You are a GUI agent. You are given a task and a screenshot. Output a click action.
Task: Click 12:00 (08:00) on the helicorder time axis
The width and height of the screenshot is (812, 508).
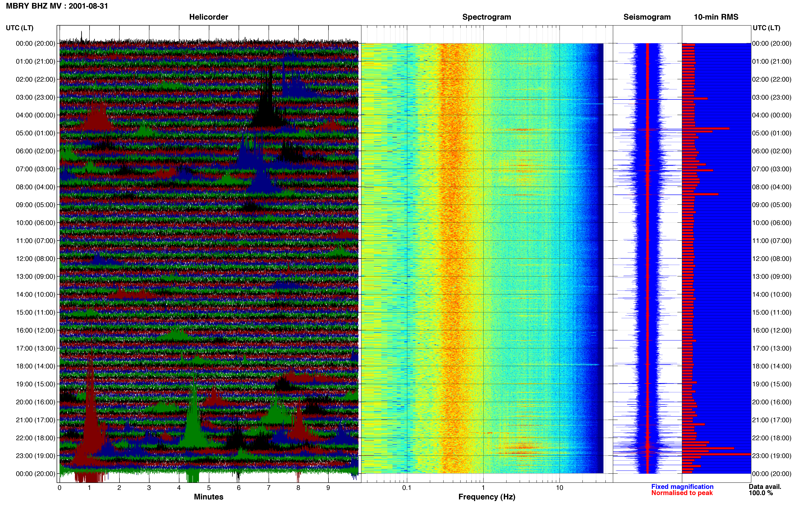click(x=36, y=259)
